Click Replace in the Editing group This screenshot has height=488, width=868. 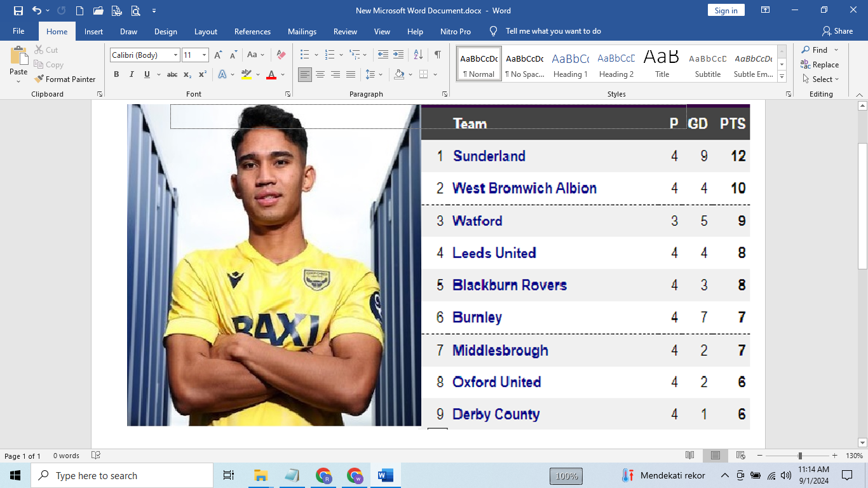click(x=820, y=65)
